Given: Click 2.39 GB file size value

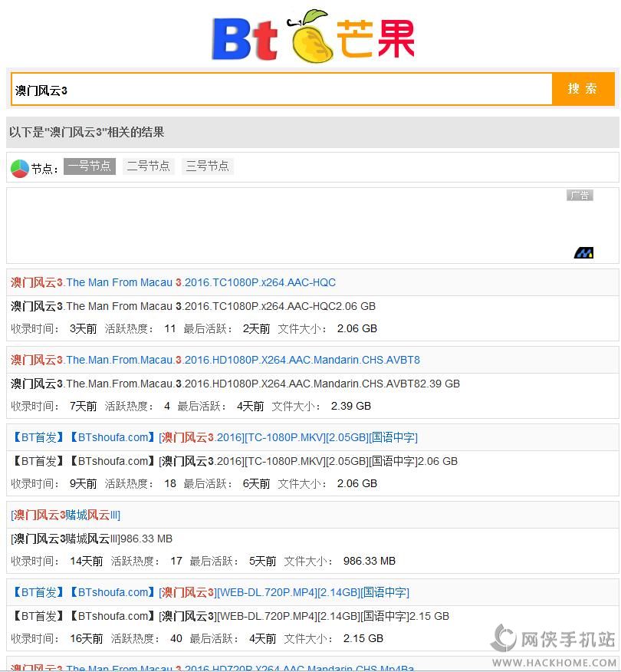Looking at the screenshot, I should (351, 406).
